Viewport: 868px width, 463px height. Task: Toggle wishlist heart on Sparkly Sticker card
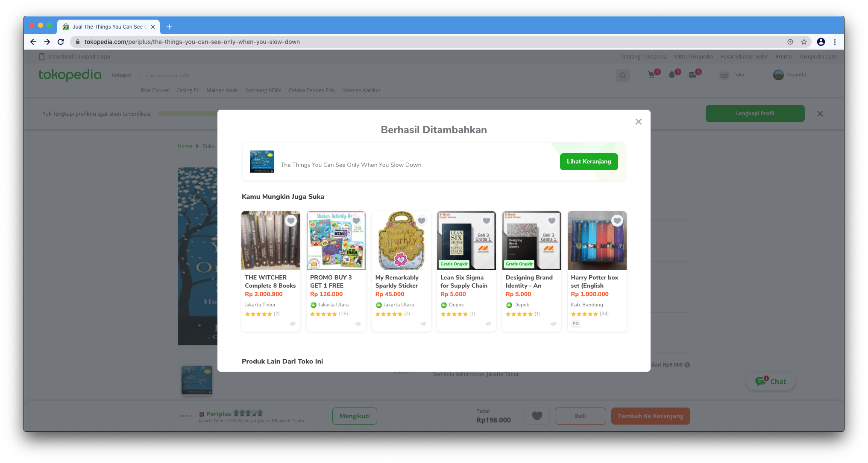tap(422, 221)
